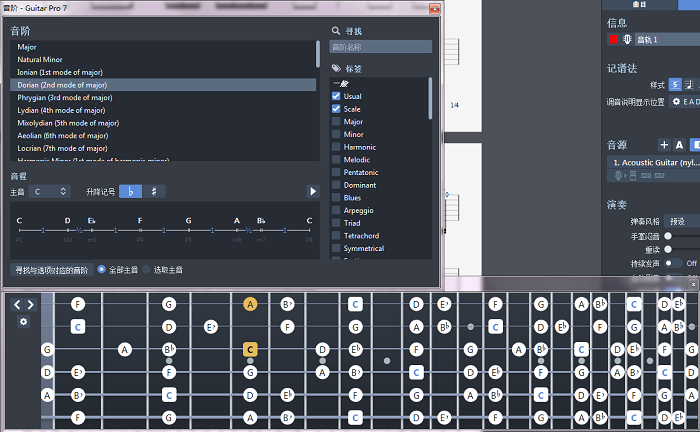Open tuning display settings gear

(x=676, y=102)
